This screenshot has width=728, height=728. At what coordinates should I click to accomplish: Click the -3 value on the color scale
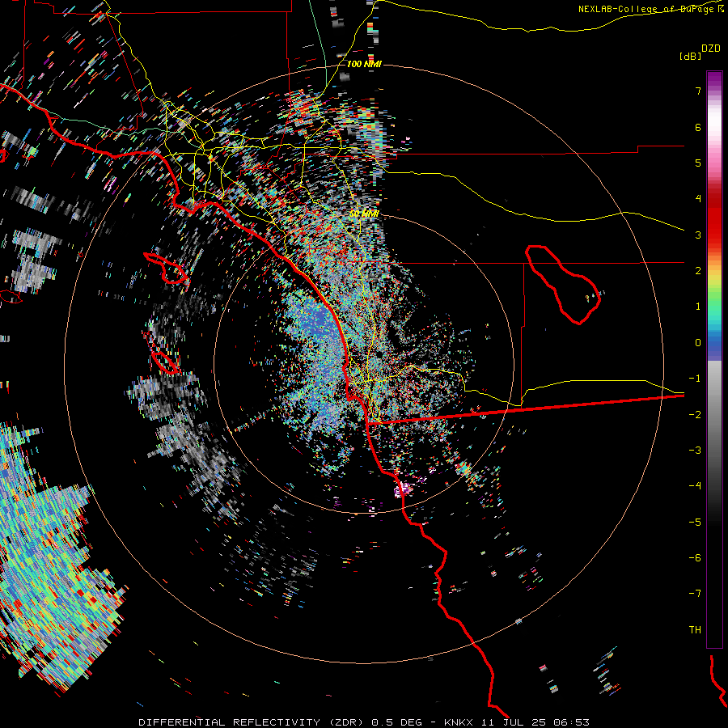click(695, 451)
